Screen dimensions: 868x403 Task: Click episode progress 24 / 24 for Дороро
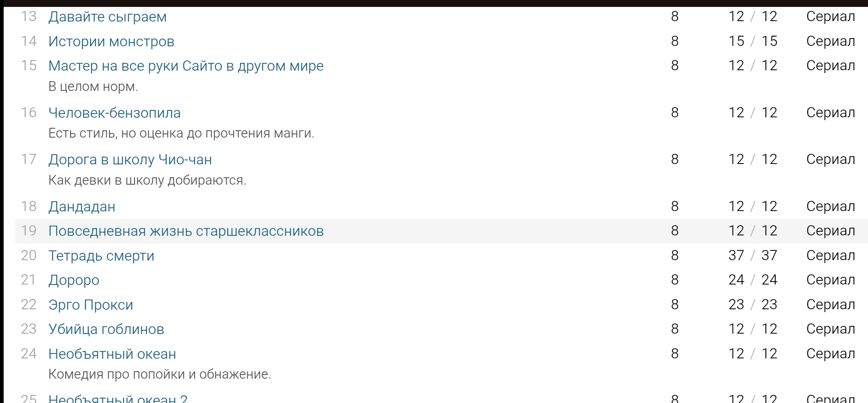click(x=752, y=280)
